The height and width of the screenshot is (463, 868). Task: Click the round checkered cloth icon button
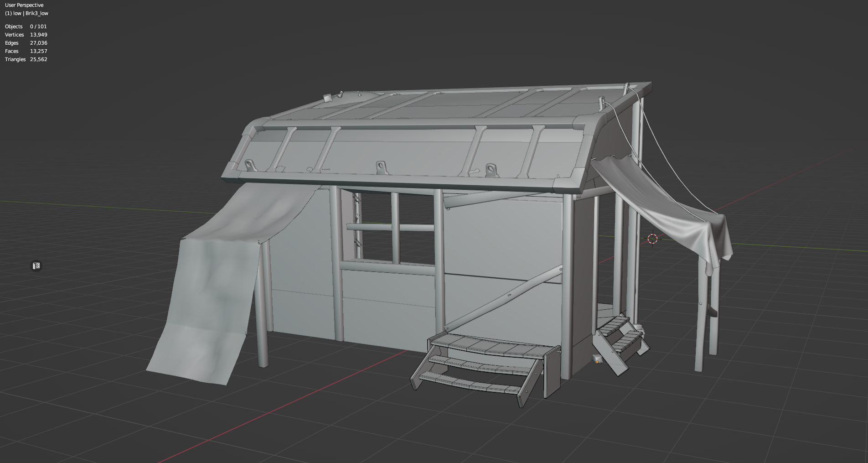point(36,266)
